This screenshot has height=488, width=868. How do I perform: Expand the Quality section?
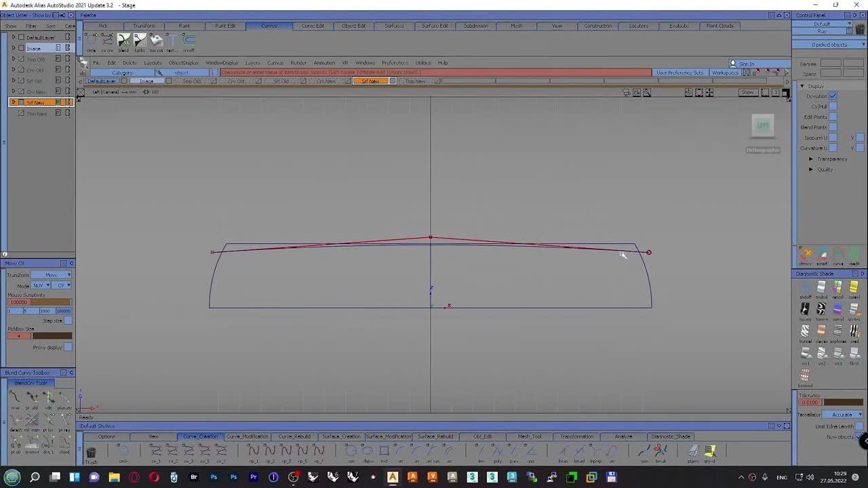tap(811, 169)
